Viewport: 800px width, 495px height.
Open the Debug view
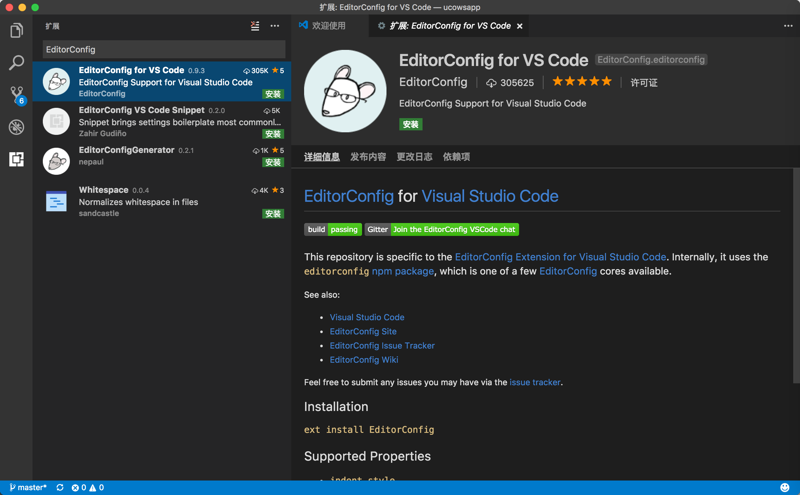[x=16, y=127]
